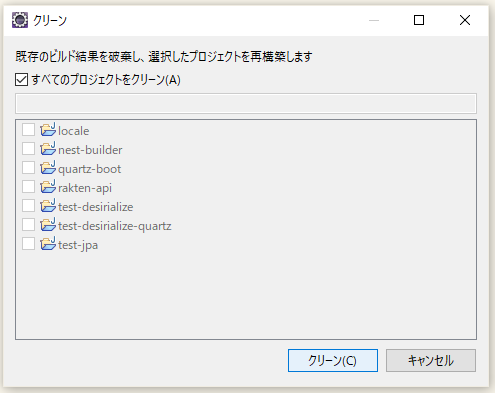Tick the nest-builder project checkbox
Image resolution: width=495 pixels, height=393 pixels.
pyautogui.click(x=28, y=149)
